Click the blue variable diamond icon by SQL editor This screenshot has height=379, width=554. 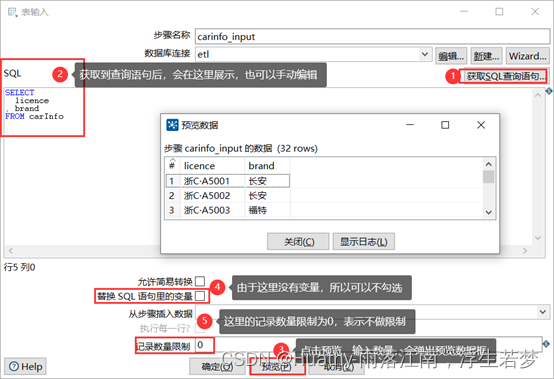pos(549,91)
